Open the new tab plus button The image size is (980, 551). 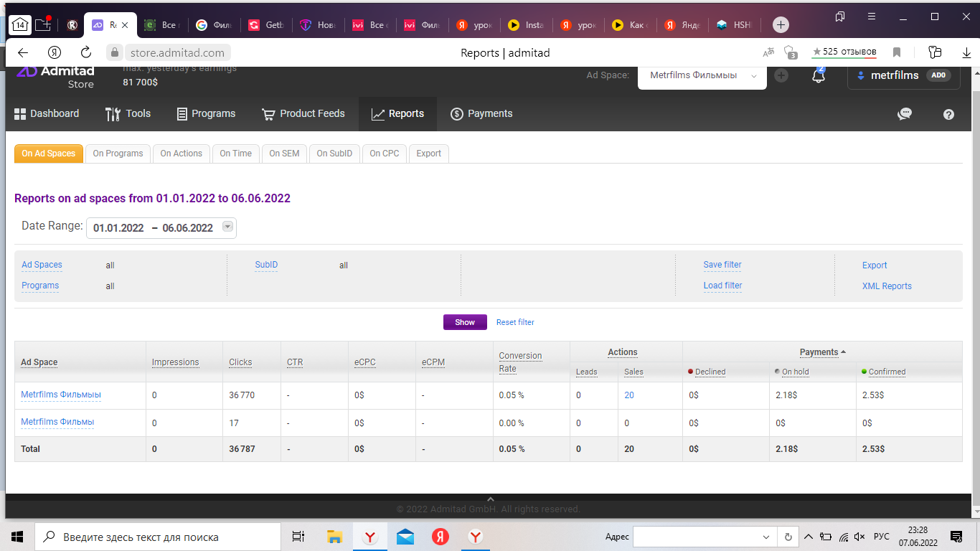pos(781,24)
